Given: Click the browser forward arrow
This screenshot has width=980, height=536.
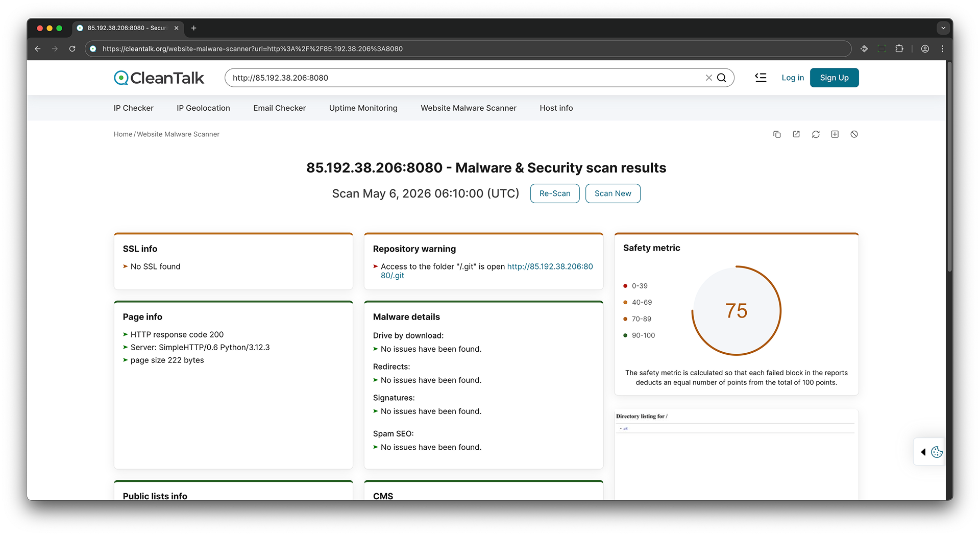Looking at the screenshot, I should point(55,48).
